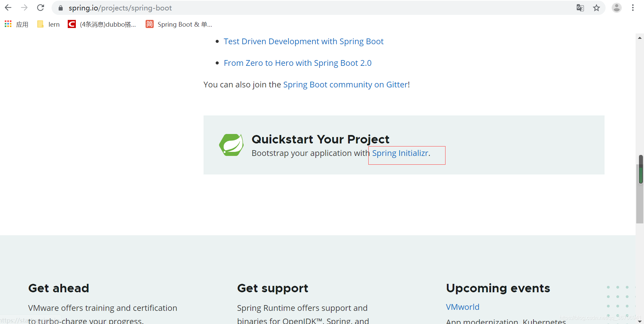Open the 应用 apps shortcut
The height and width of the screenshot is (324, 644).
coord(17,24)
